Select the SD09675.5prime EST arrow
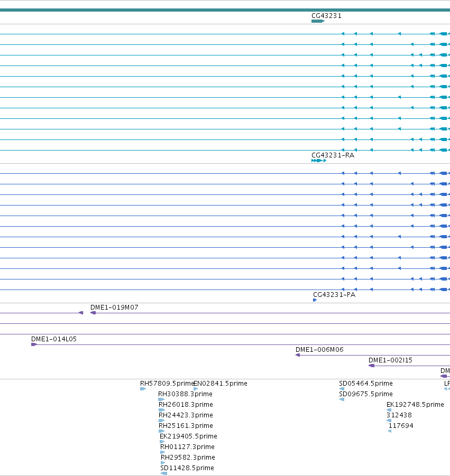Screen dimensions: 450x476 [342, 399]
